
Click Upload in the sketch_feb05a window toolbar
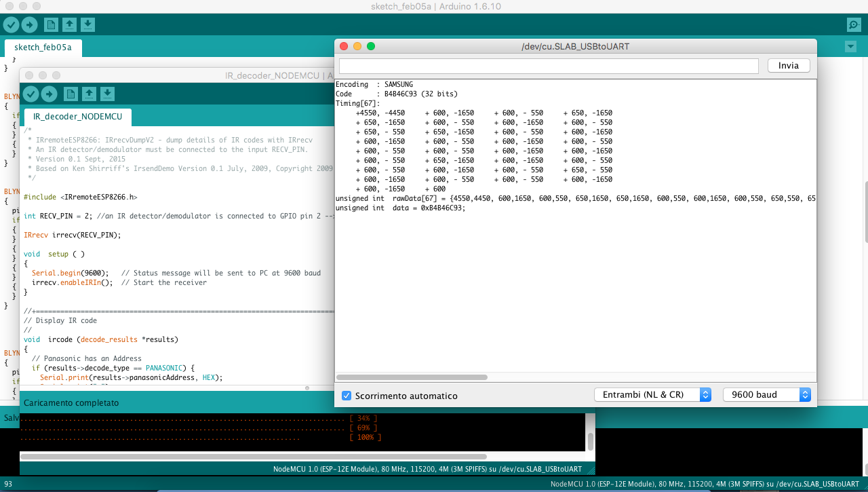click(29, 25)
